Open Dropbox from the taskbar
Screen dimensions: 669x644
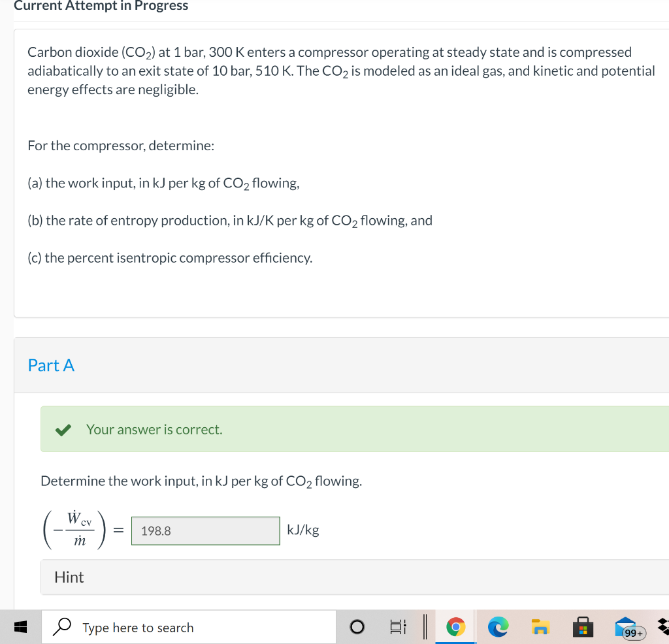click(x=662, y=625)
